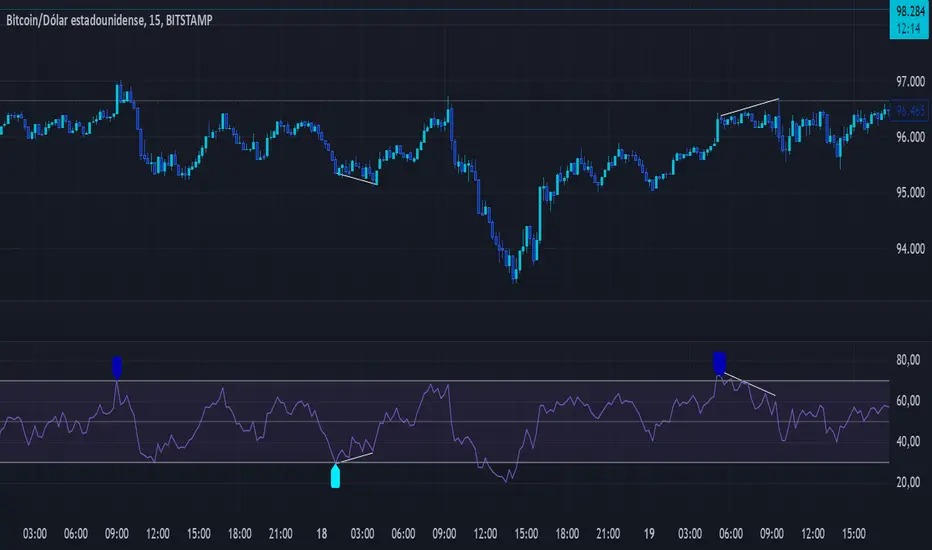Click the 94.000 price axis label
Image resolution: width=932 pixels, height=550 pixels.
click(x=910, y=249)
